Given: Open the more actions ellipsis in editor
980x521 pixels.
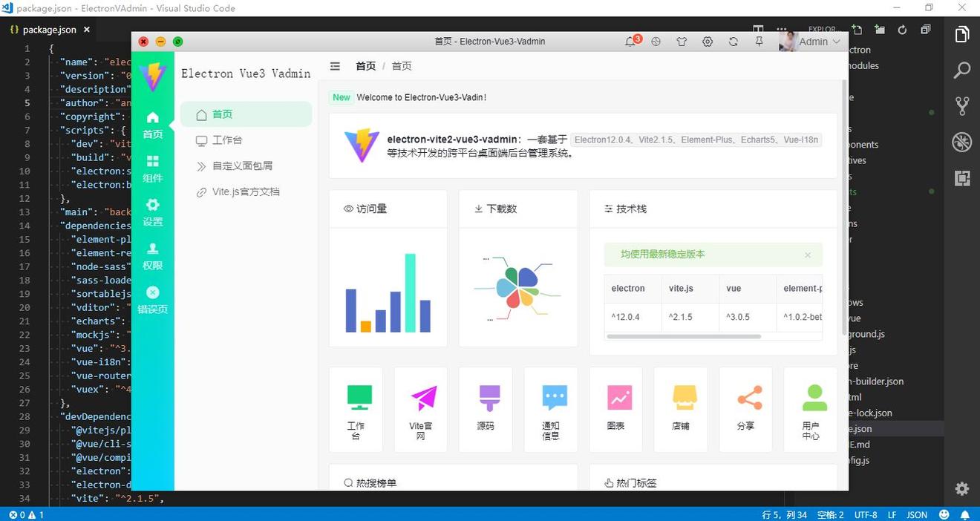Looking at the screenshot, I should pyautogui.click(x=781, y=29).
